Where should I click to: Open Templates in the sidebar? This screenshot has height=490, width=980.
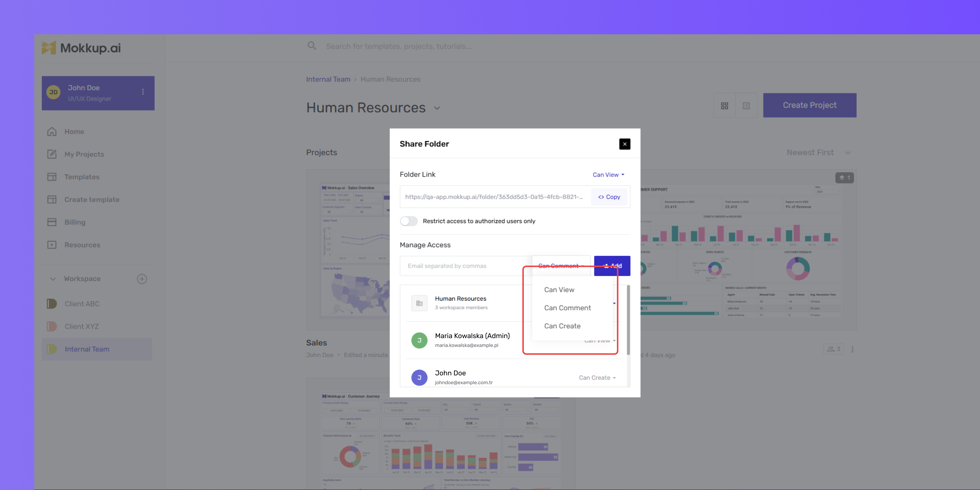click(73, 177)
